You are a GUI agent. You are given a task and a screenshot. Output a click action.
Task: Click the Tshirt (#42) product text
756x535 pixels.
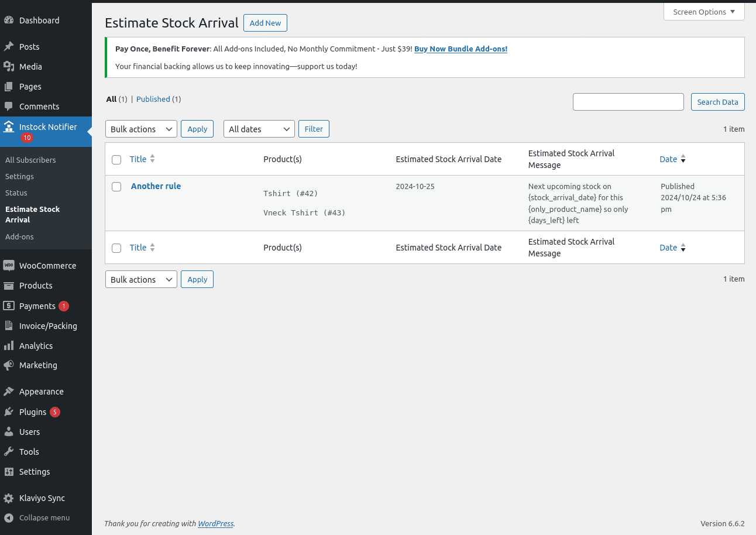tap(291, 193)
